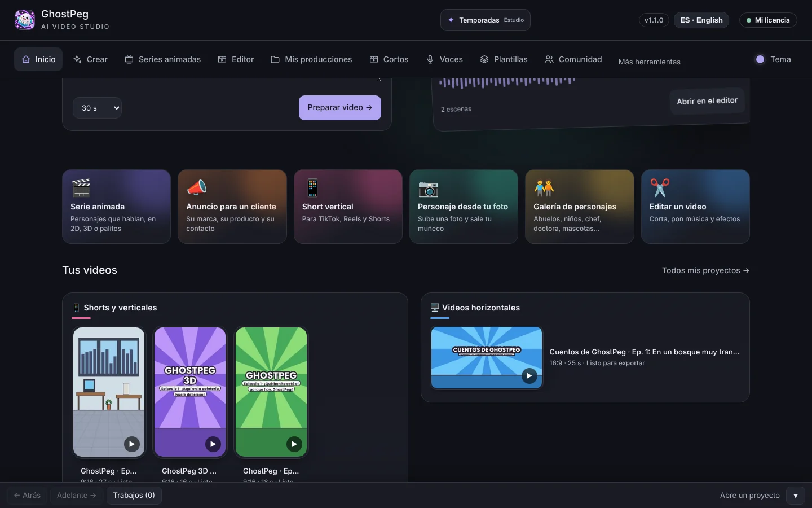Click the scissors icon on Editar card
Viewport: 812px width, 508px height.
(x=660, y=187)
